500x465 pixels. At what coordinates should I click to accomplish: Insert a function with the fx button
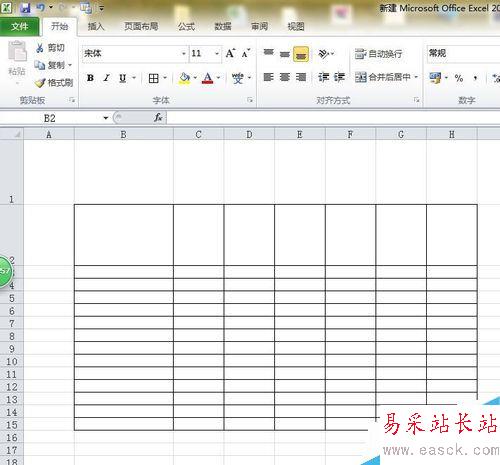click(x=158, y=117)
